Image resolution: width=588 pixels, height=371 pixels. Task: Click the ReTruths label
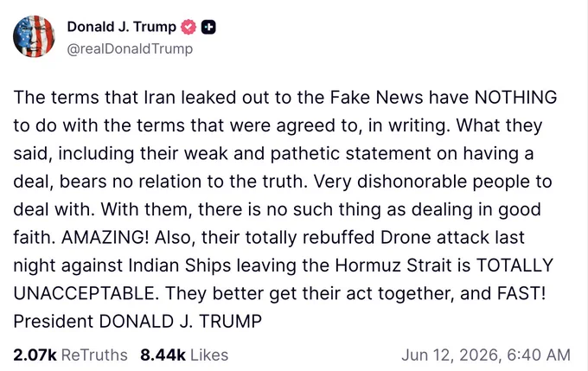94,355
